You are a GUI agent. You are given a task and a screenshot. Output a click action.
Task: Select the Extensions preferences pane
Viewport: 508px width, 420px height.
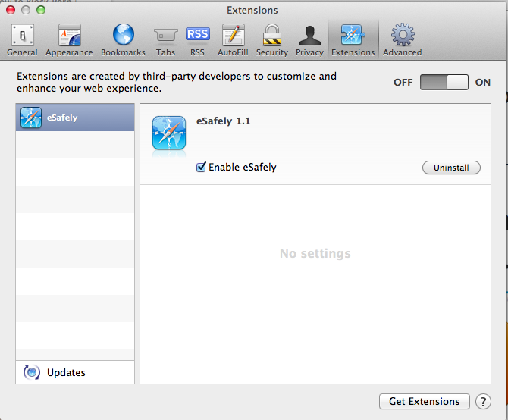[x=353, y=40]
